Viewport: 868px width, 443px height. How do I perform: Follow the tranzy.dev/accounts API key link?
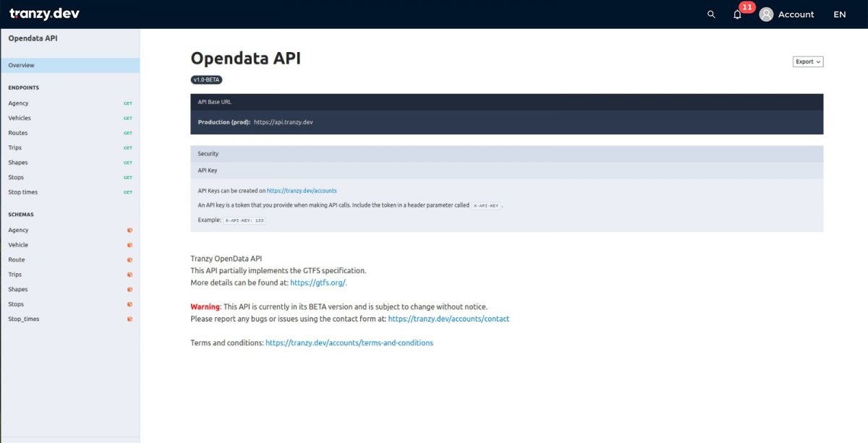[302, 191]
